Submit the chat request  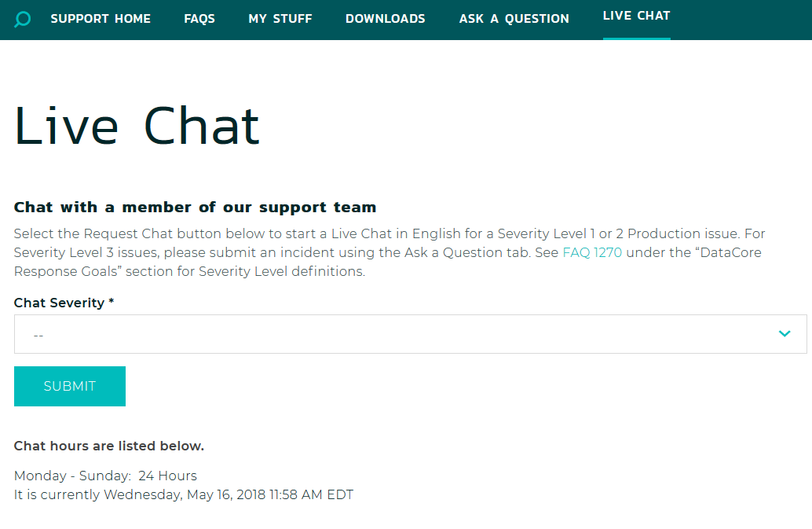tap(70, 386)
